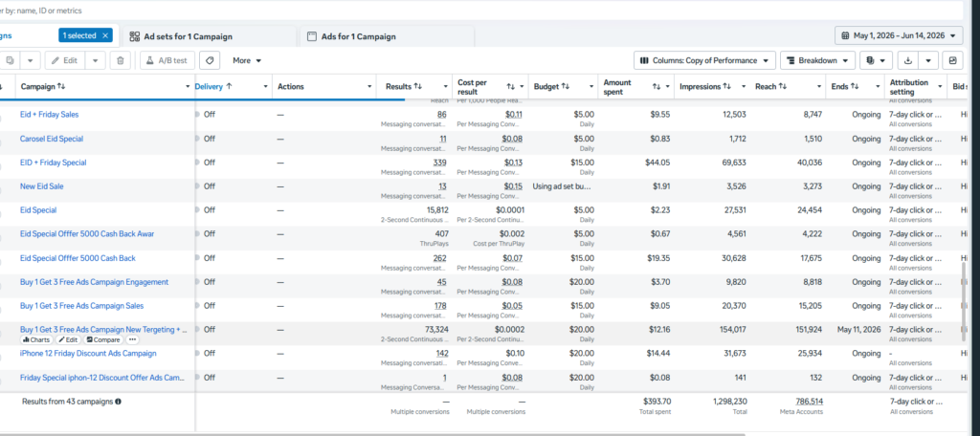Open Charts for Buy 1 Get 3 New Tergeting row

click(x=36, y=339)
